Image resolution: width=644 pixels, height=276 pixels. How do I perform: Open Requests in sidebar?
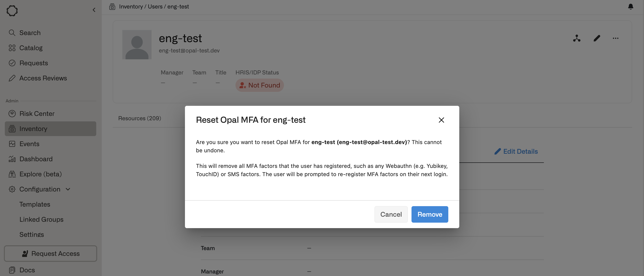pyautogui.click(x=34, y=63)
